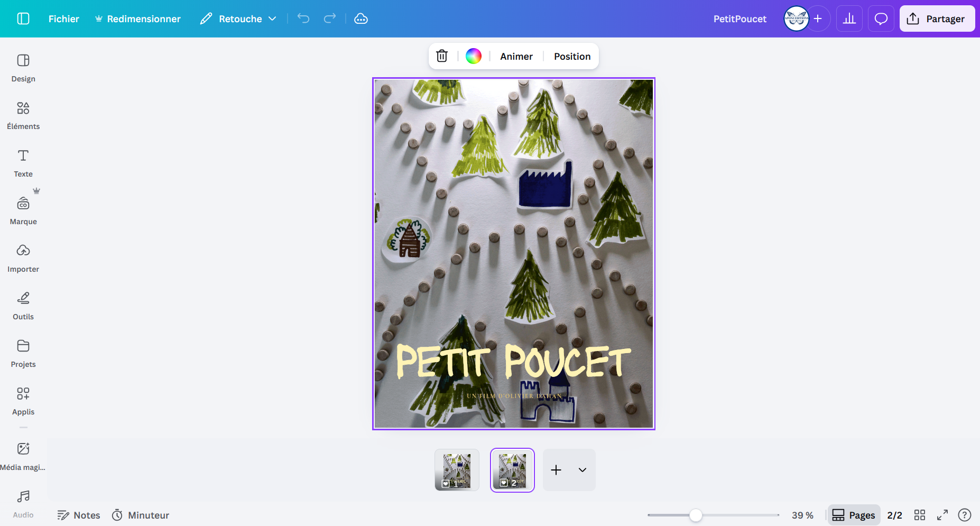Screen dimensions: 980x526
Task: Toggle the Pages thumbnail strip
Action: (854, 515)
